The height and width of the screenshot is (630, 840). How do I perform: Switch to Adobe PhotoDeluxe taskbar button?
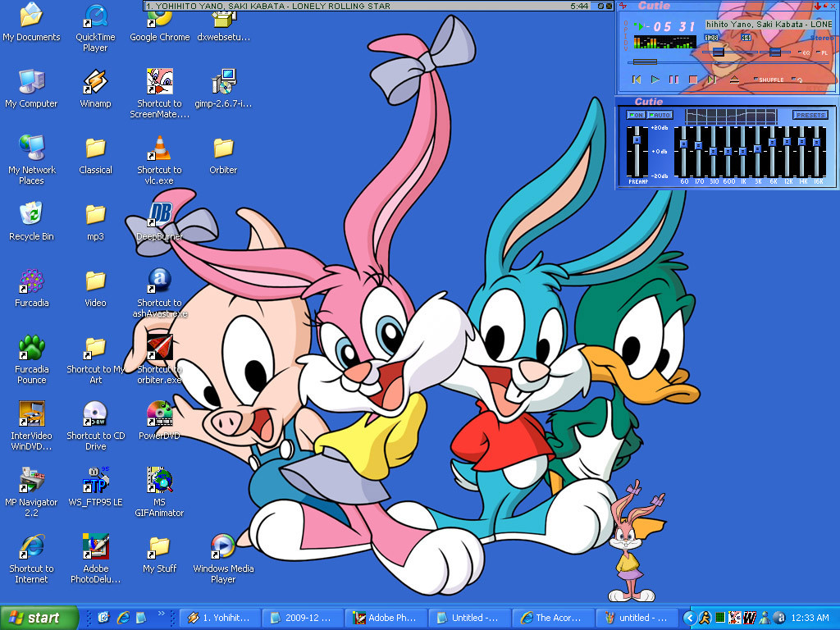pyautogui.click(x=387, y=618)
